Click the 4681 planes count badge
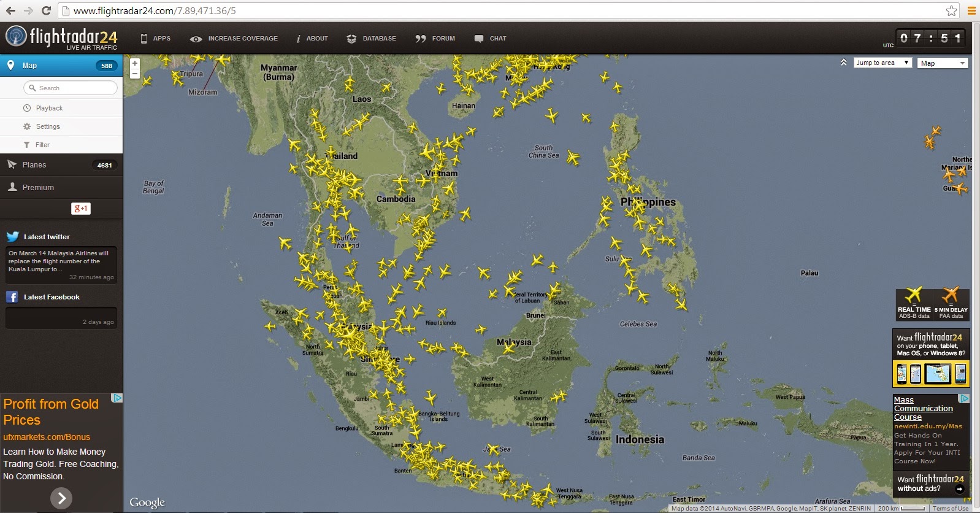This screenshot has height=513, width=980. click(105, 165)
